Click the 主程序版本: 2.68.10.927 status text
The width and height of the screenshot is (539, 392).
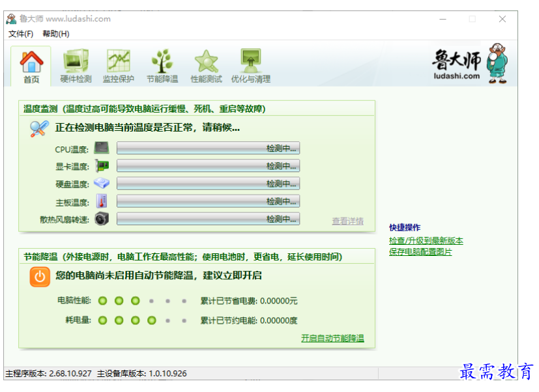48,374
